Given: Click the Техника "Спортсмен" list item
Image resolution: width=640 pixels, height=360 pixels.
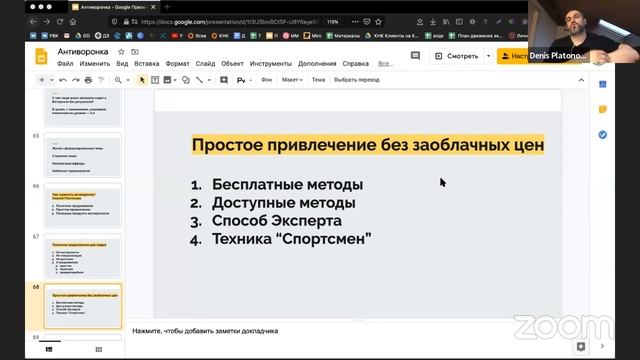Looking at the screenshot, I should coord(291,239).
